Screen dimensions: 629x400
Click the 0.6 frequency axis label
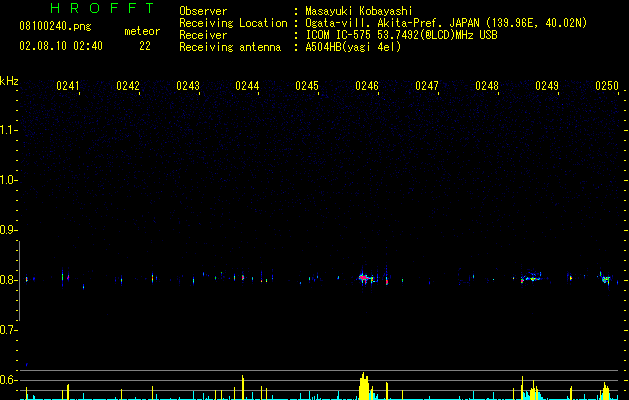click(x=8, y=380)
